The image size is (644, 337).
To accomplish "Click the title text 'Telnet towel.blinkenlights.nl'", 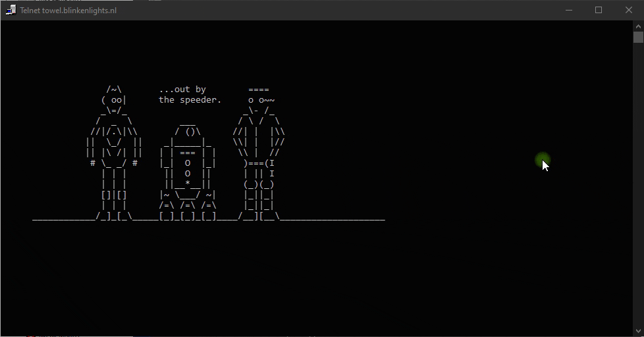I will tap(68, 11).
